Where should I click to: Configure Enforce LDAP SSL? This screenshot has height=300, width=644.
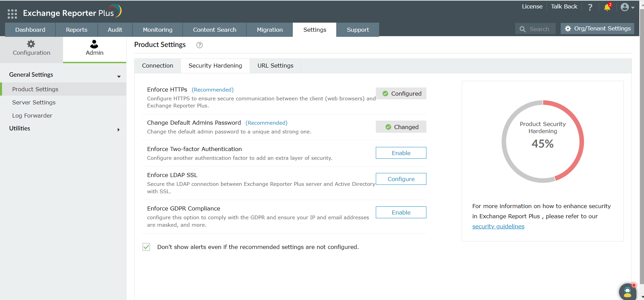click(401, 179)
